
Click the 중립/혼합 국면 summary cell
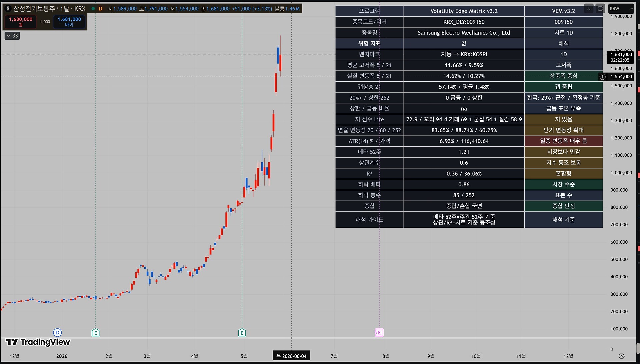tap(464, 206)
